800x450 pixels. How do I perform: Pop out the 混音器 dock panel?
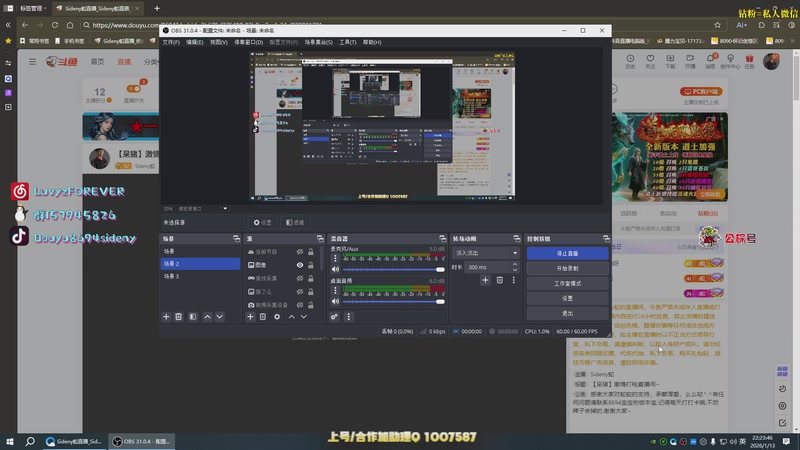pyautogui.click(x=442, y=238)
